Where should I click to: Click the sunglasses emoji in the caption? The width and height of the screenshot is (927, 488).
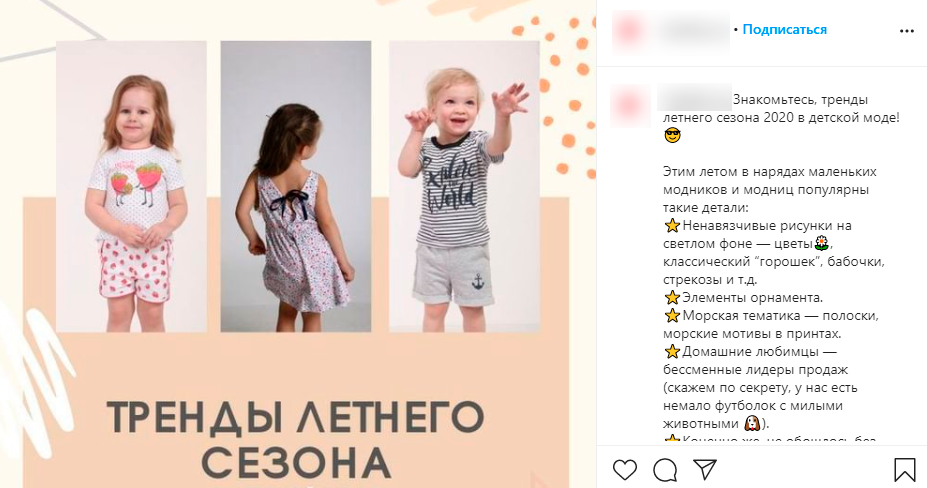[672, 136]
